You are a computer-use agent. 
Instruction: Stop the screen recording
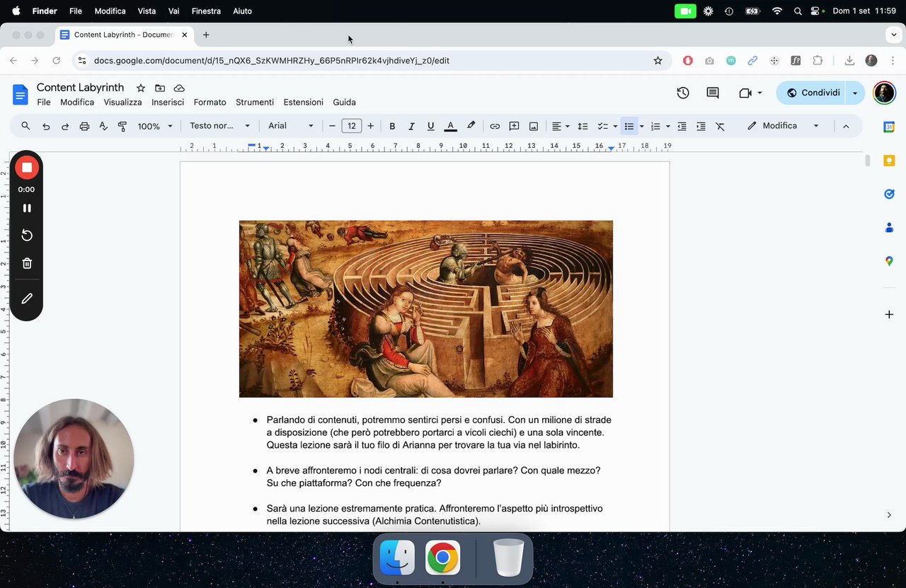coord(27,168)
